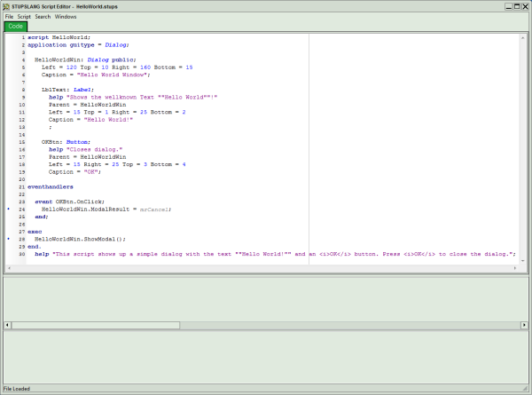The width and height of the screenshot is (532, 395).
Task: Open the Windows menu
Action: tap(66, 17)
